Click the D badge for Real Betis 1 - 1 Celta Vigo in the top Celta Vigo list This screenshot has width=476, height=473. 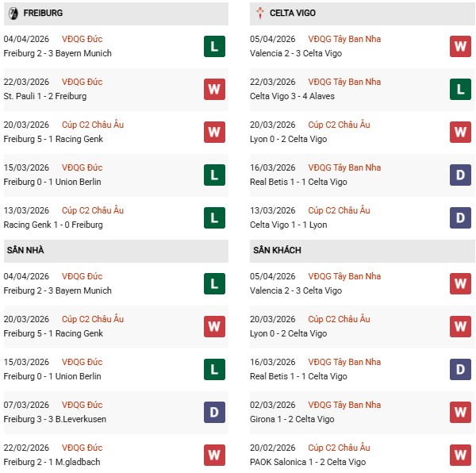(461, 175)
